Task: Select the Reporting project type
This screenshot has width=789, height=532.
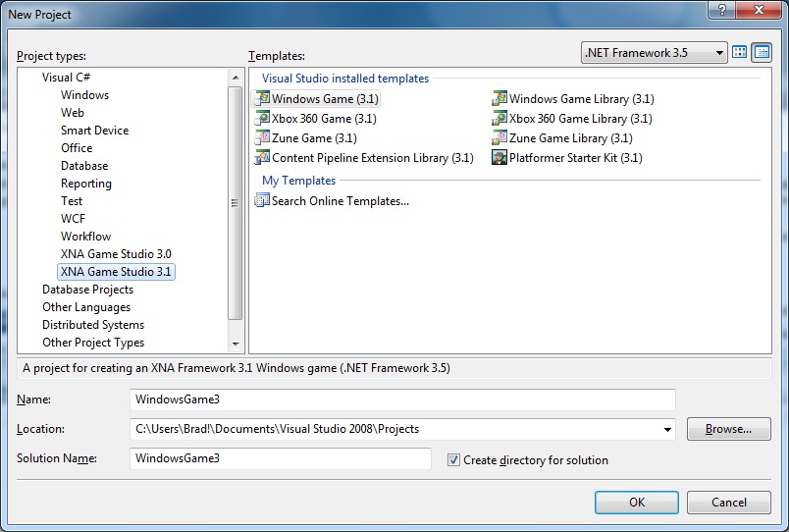Action: click(86, 184)
